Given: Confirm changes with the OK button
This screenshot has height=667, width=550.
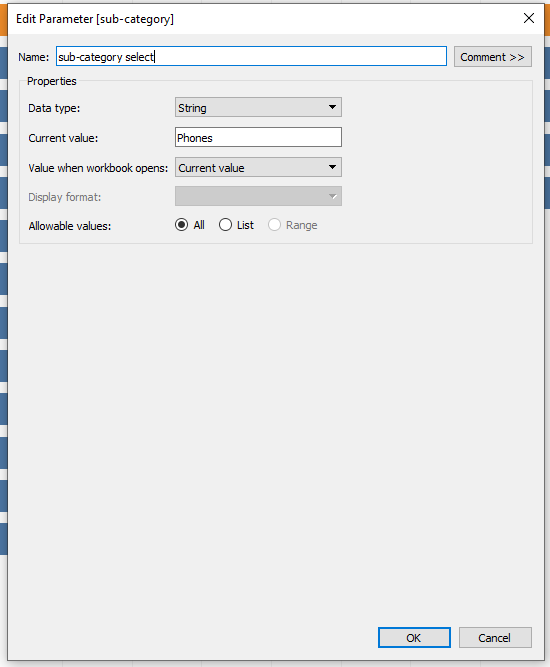Looking at the screenshot, I should click(414, 638).
